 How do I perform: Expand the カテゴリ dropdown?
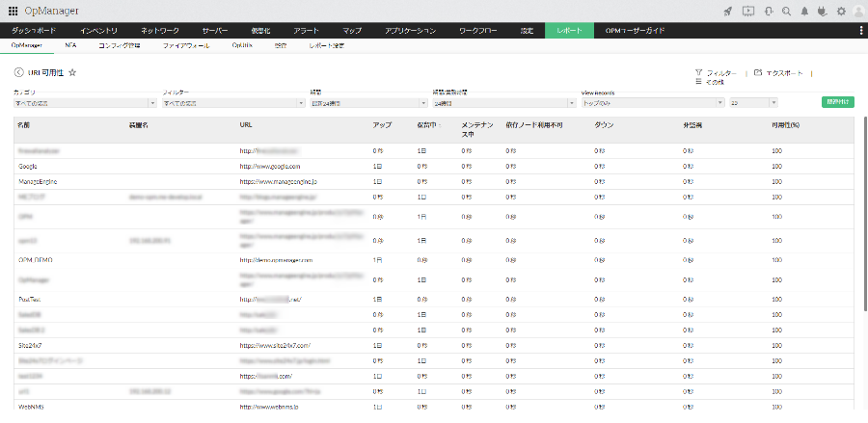pos(85,103)
